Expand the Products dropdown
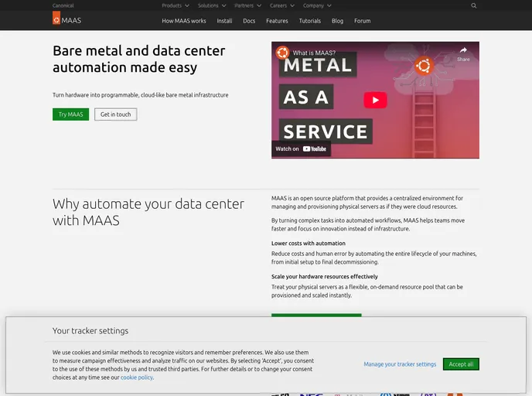This screenshot has height=396, width=532. [x=173, y=5]
